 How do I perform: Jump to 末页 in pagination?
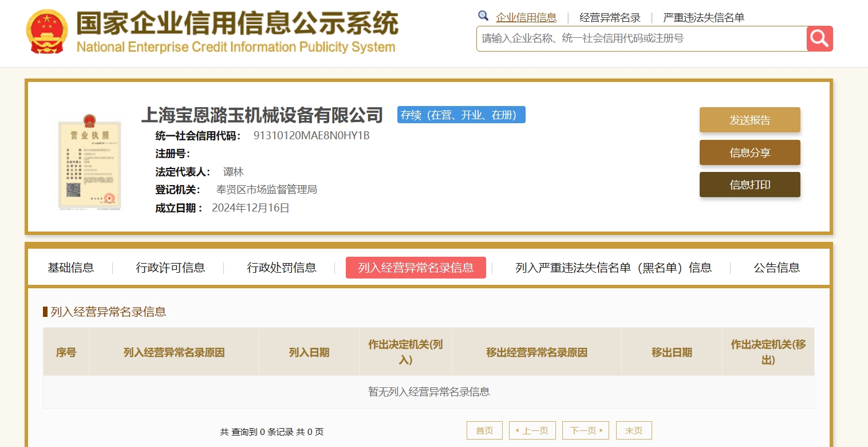[634, 430]
